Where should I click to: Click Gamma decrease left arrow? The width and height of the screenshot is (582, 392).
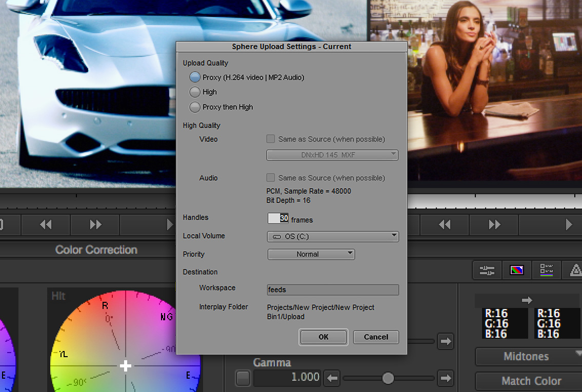[332, 378]
